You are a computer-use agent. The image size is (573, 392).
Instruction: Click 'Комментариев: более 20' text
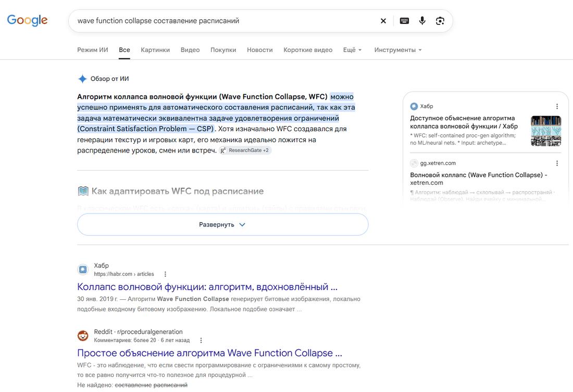[125, 340]
